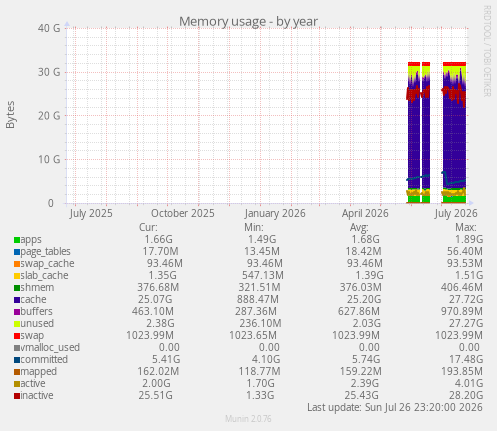Click the 'vmalloc_used' legend label

[50, 348]
